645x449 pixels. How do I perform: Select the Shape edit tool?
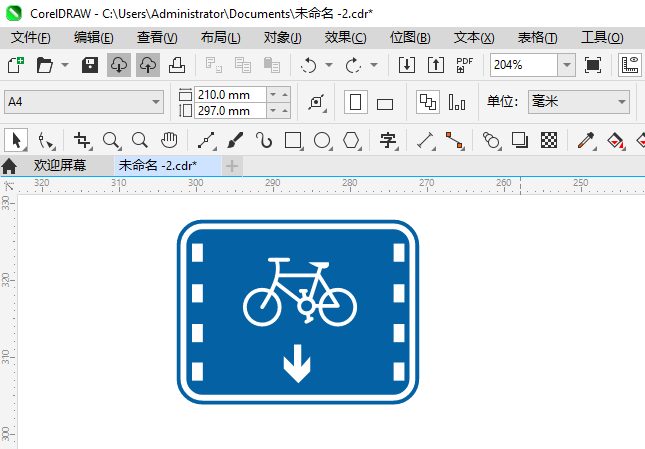pyautogui.click(x=46, y=140)
